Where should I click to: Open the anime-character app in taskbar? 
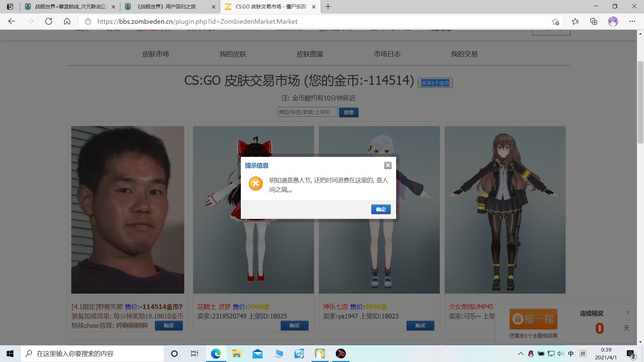pos(299,354)
